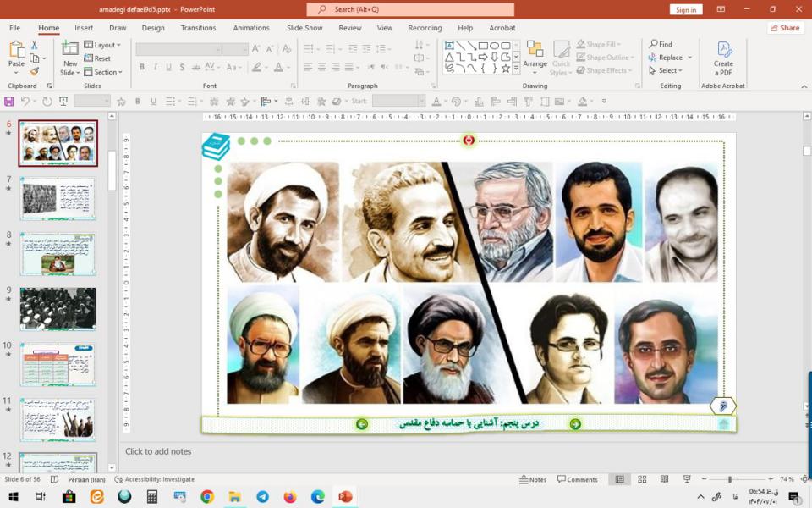Expand the Section dropdown

(103, 72)
